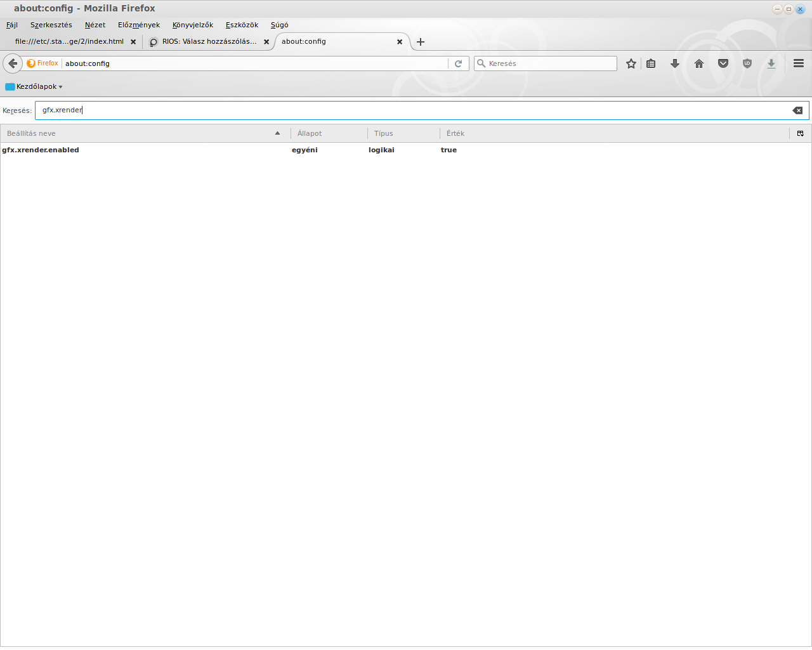812x650 pixels.
Task: Select the gfx.xrender.enabled preference name
Action: click(41, 150)
